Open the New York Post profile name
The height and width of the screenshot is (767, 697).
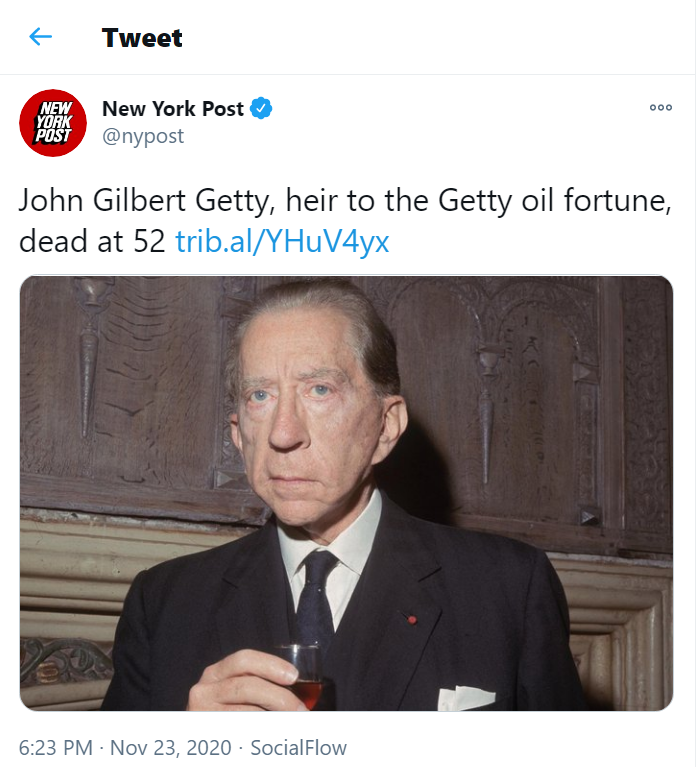(173, 108)
